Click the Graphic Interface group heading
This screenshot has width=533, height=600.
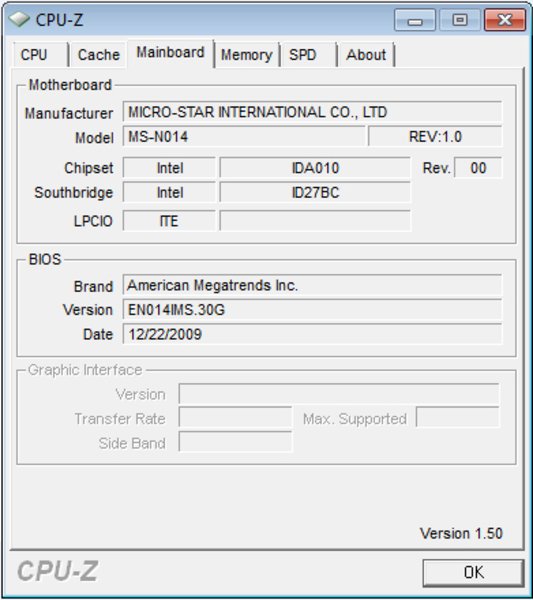[x=85, y=370]
